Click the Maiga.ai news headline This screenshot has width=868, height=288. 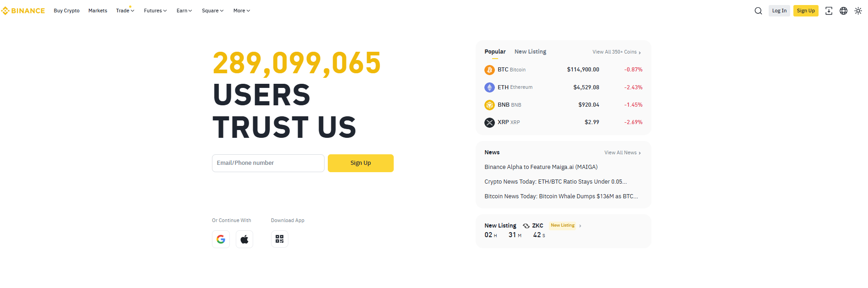[x=541, y=167]
